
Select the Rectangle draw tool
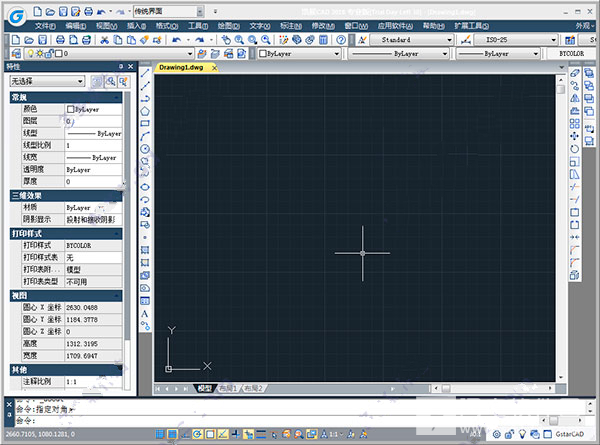(145, 124)
